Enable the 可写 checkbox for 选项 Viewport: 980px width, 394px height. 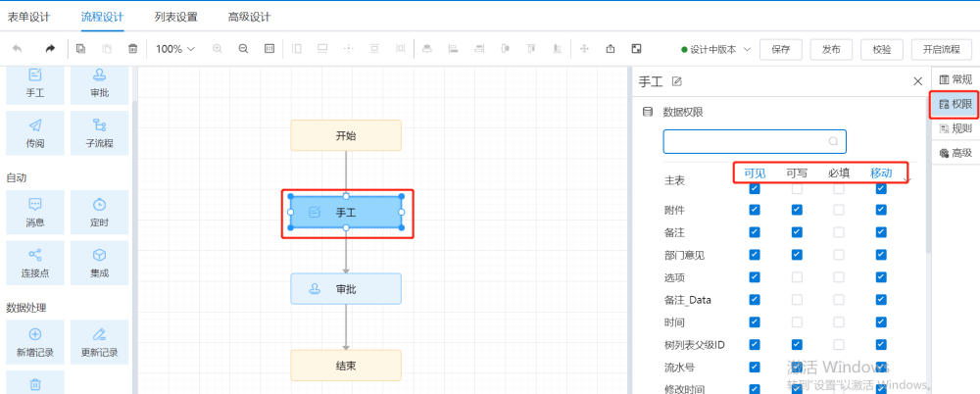click(797, 277)
